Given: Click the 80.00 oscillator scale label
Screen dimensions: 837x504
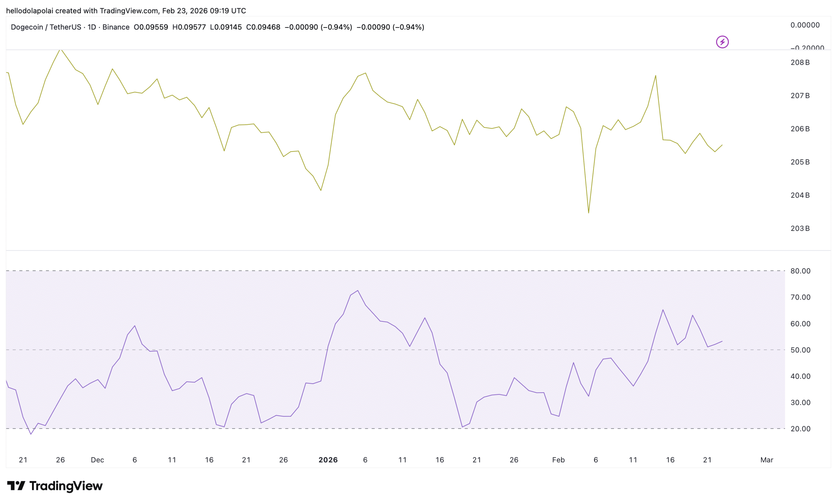Looking at the screenshot, I should [x=800, y=271].
